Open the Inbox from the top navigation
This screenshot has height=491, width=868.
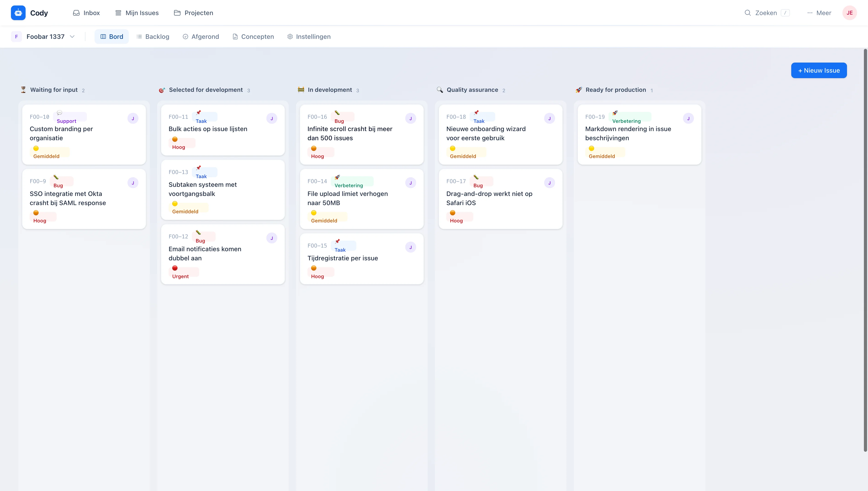pyautogui.click(x=86, y=13)
